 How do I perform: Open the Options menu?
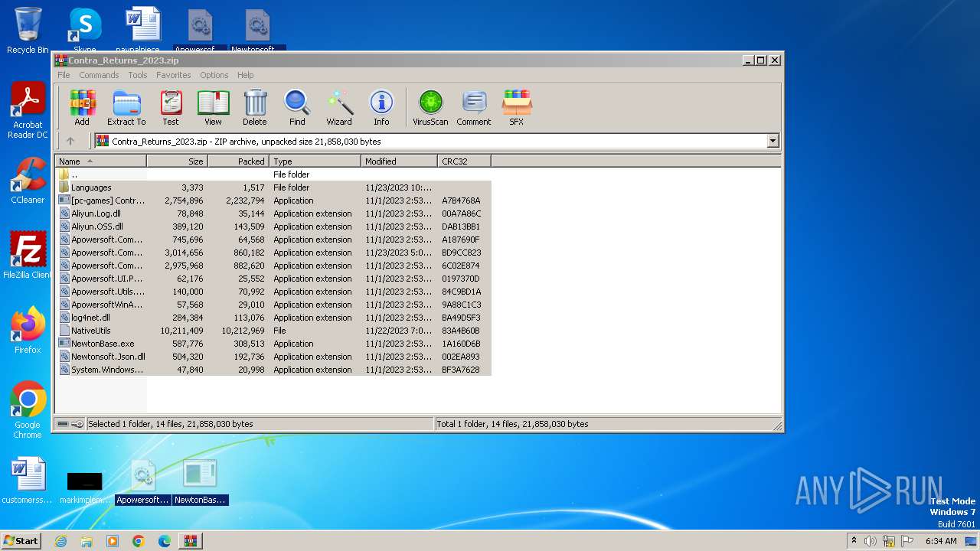[214, 75]
